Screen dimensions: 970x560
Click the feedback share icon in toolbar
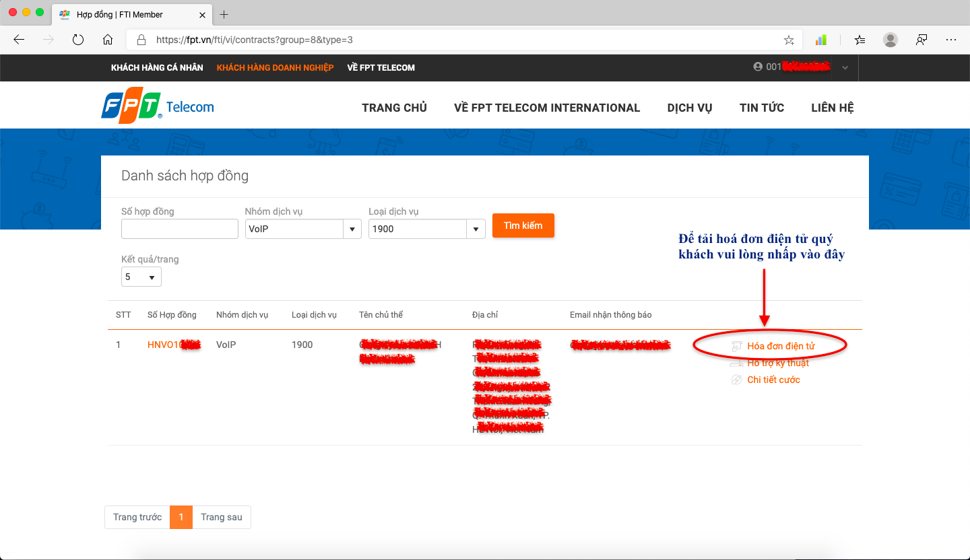(922, 40)
